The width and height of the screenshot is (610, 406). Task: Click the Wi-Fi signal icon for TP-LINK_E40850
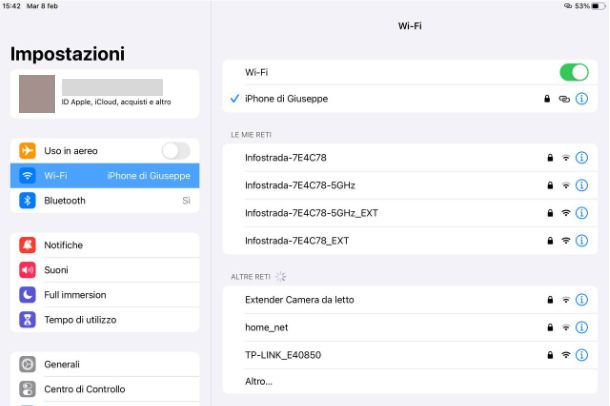point(566,355)
